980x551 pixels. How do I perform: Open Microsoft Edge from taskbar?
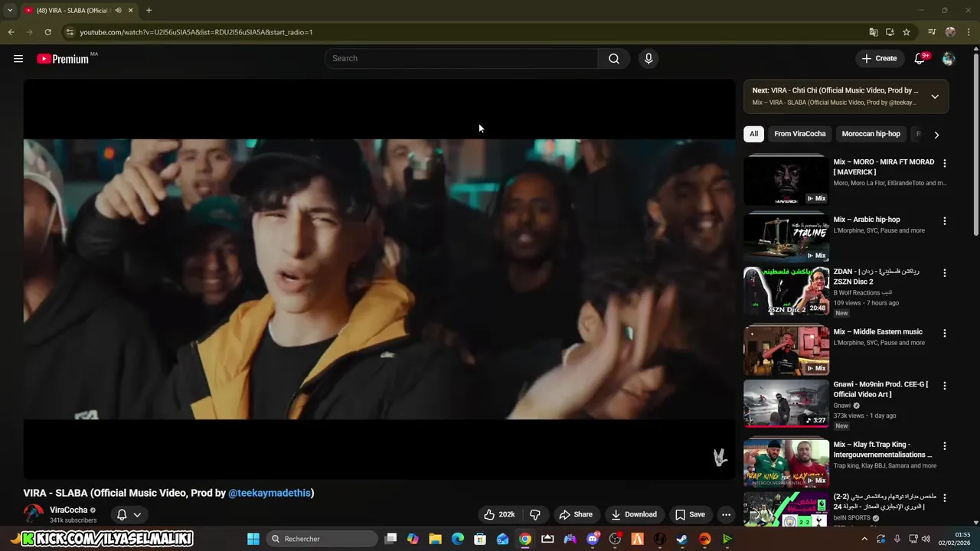click(458, 539)
